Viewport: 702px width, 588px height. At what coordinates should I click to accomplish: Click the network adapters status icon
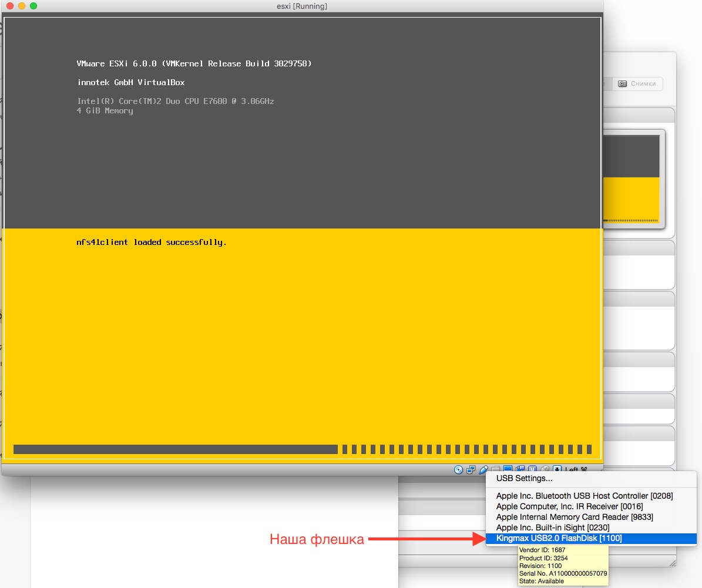pos(471,469)
